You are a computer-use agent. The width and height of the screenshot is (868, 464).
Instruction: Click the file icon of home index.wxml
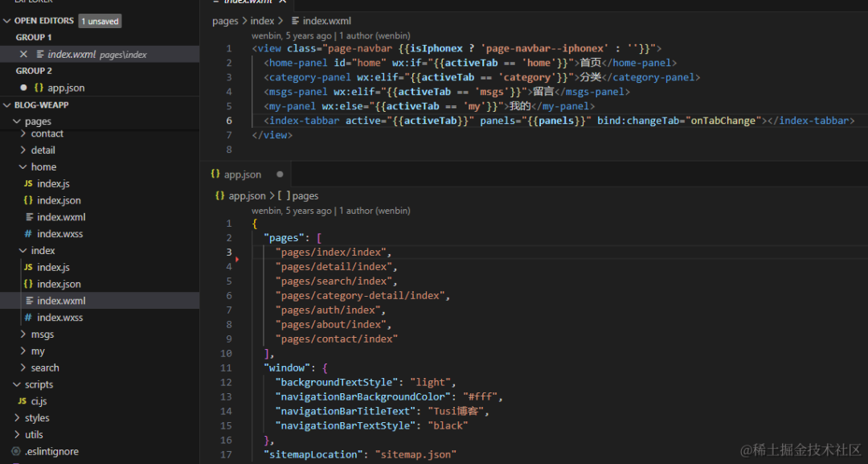coord(30,217)
